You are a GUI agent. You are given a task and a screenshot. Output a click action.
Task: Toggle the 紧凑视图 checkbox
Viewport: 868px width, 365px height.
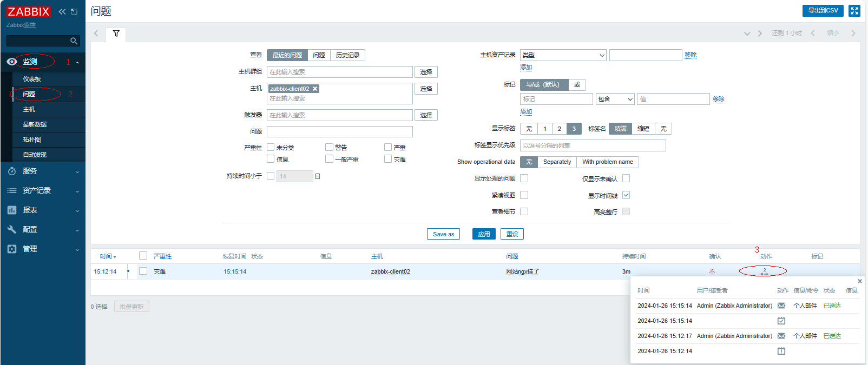pyautogui.click(x=524, y=195)
